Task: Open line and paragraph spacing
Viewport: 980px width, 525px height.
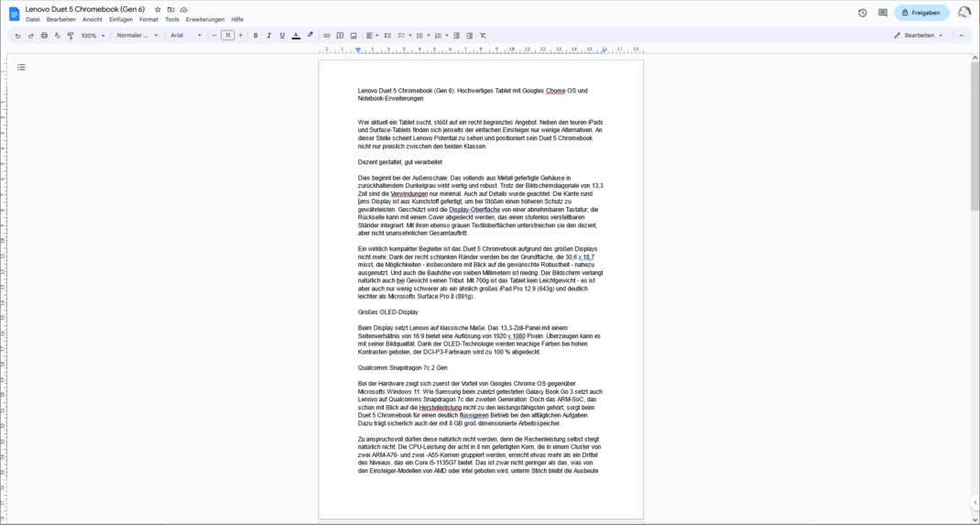Action: [387, 36]
